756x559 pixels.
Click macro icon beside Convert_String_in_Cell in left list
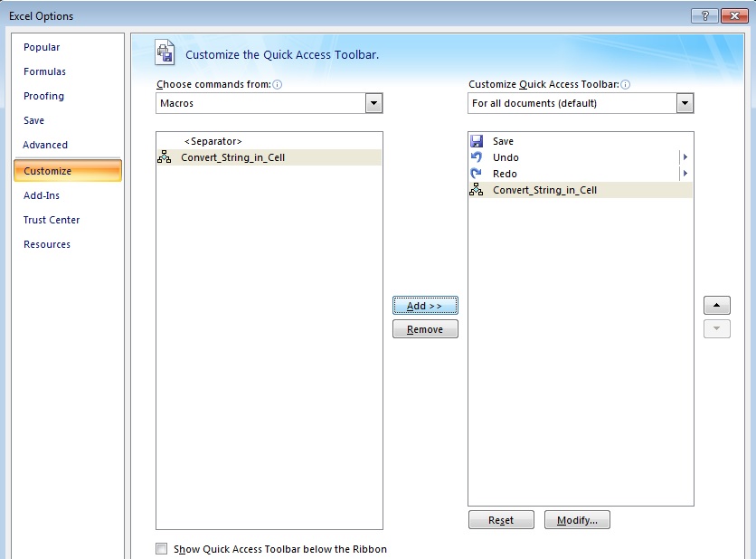[164, 156]
